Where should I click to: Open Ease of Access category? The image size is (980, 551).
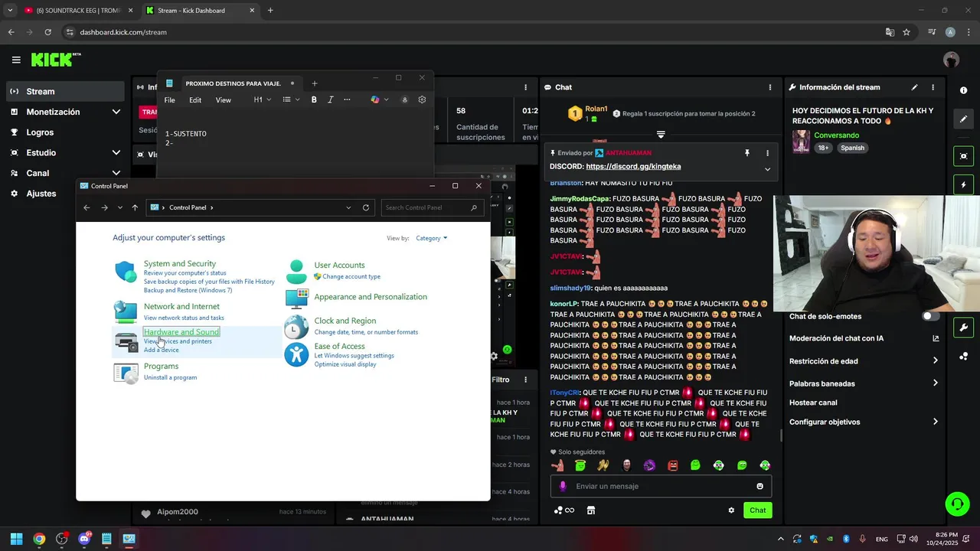[x=339, y=346]
